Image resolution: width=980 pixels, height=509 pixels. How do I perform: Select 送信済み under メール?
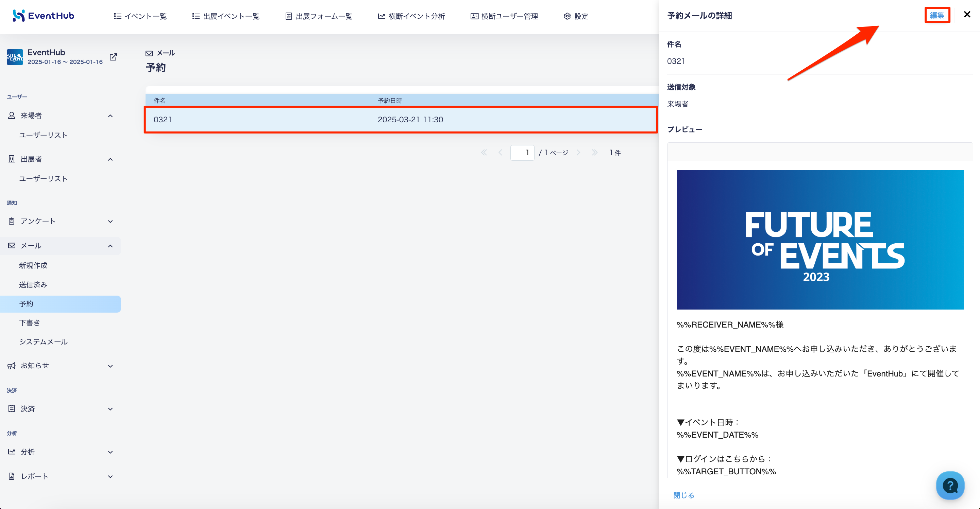(33, 285)
